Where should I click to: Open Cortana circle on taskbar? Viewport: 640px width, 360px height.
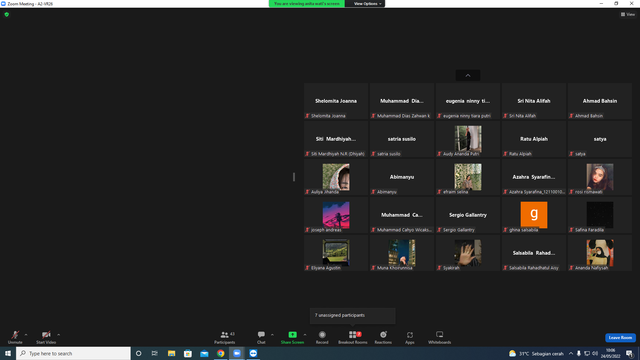point(138,353)
